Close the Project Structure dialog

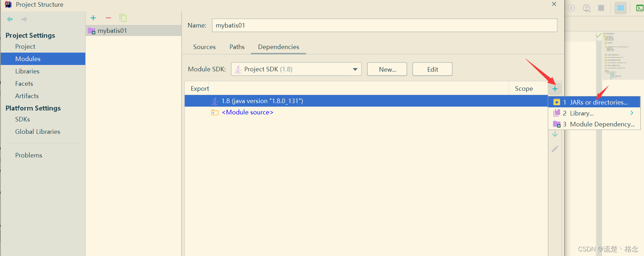554,4
